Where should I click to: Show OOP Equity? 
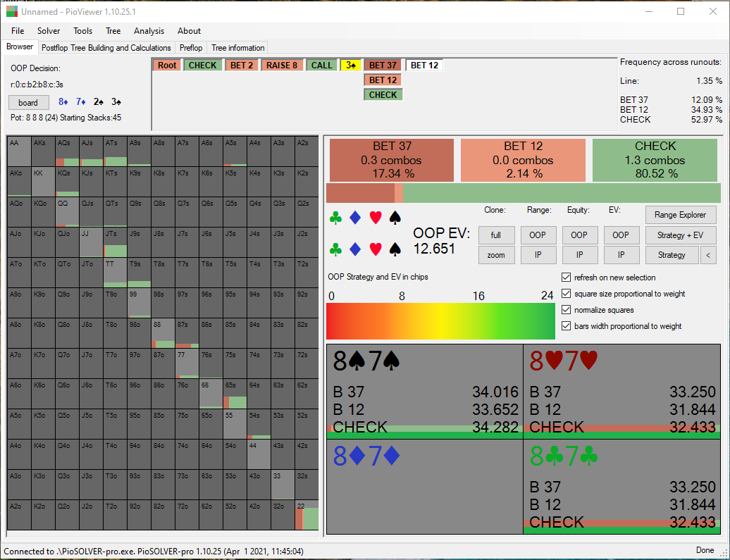click(x=580, y=235)
